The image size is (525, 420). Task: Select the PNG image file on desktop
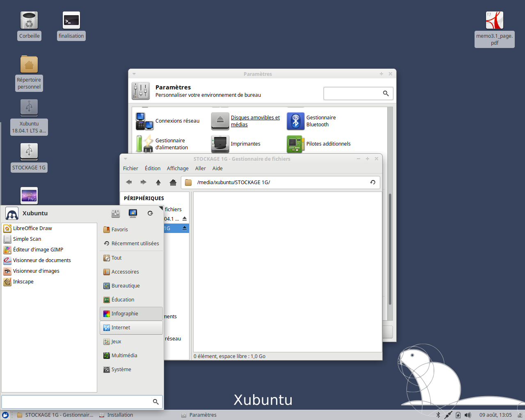(x=29, y=196)
